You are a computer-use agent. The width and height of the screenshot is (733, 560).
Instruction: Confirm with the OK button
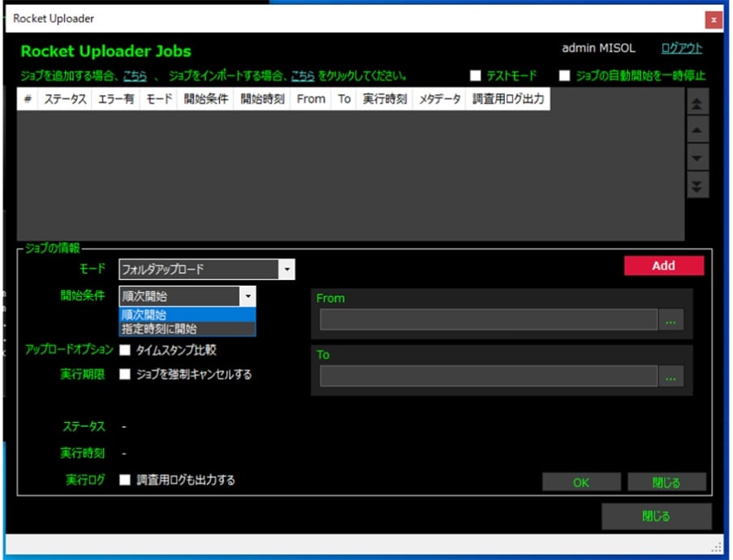[x=581, y=482]
